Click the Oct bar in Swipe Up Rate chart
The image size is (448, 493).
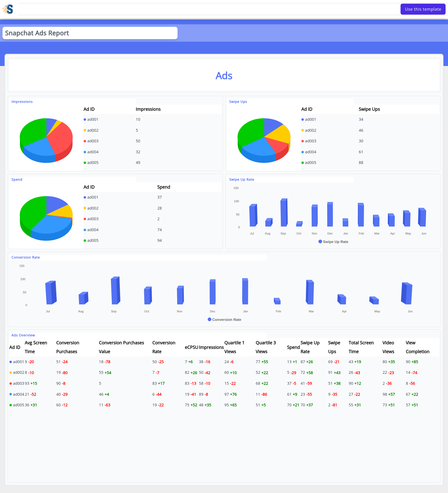click(299, 224)
